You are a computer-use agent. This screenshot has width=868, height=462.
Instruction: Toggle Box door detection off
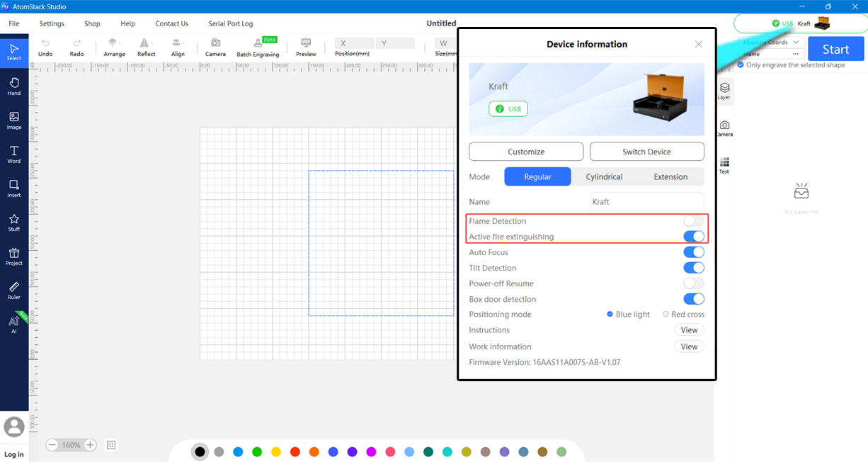coord(694,299)
